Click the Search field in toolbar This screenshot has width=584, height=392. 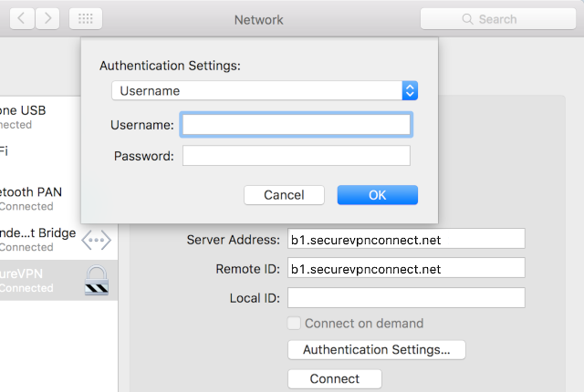pyautogui.click(x=498, y=19)
